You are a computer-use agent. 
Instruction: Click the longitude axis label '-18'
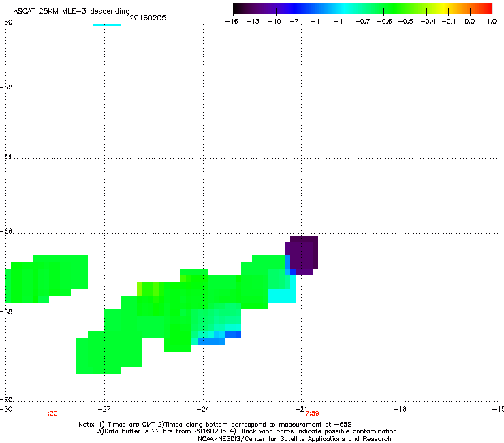[400, 409]
